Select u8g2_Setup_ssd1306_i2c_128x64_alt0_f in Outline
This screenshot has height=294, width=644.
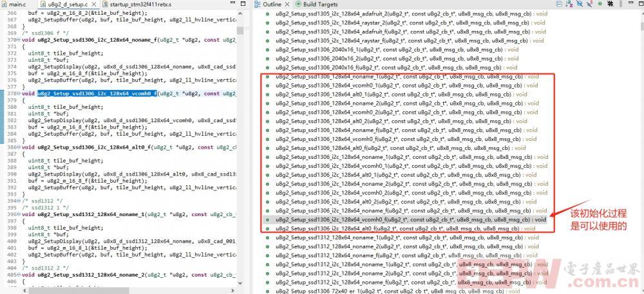pos(405,228)
